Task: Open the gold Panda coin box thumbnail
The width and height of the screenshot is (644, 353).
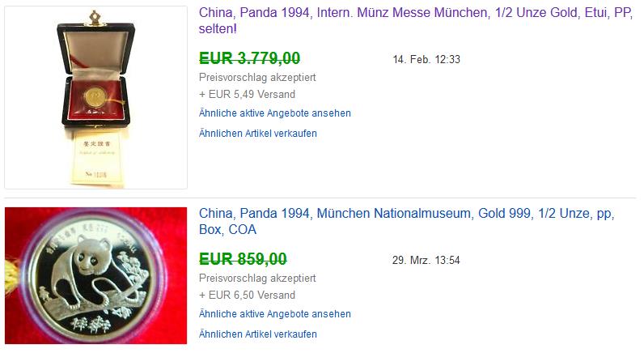Action: pyautogui.click(x=95, y=97)
